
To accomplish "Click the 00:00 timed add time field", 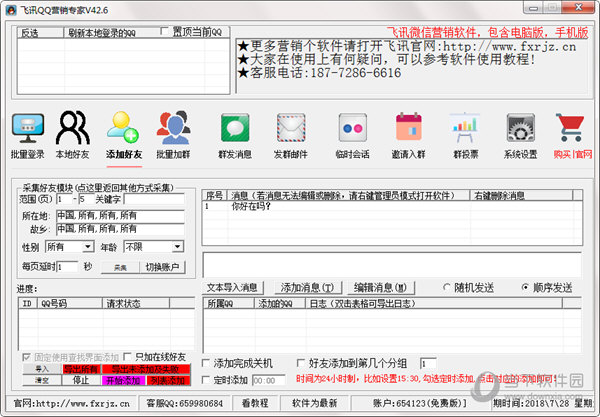I will point(268,381).
